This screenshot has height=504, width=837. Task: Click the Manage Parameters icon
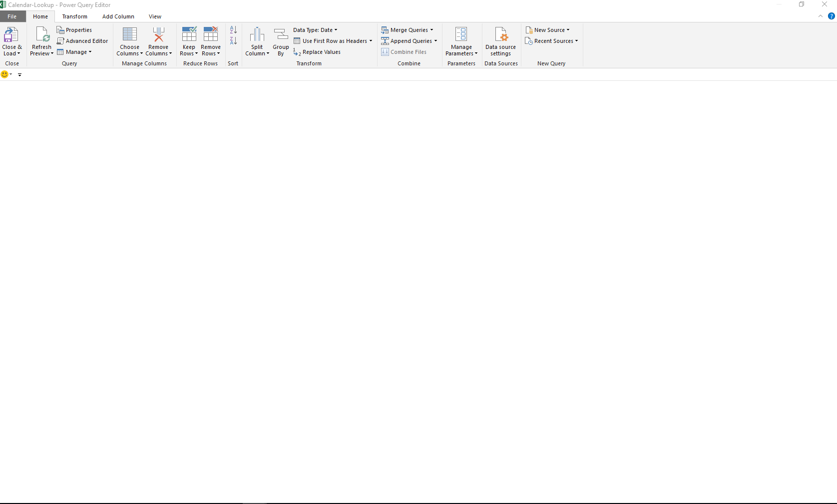tap(461, 34)
